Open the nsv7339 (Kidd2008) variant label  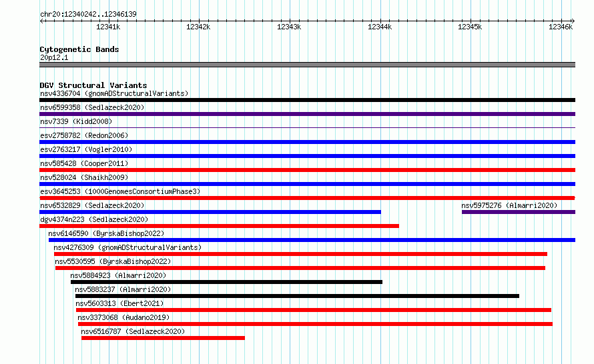point(76,121)
